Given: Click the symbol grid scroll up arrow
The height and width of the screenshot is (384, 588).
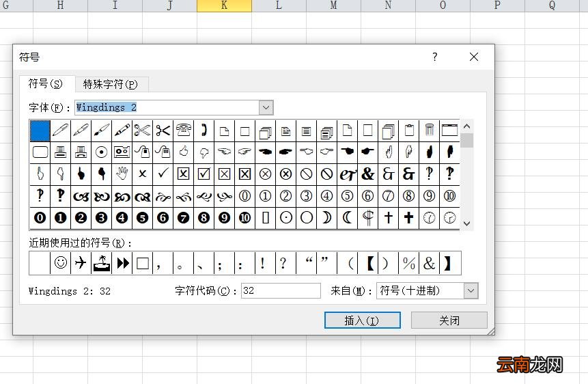Looking at the screenshot, I should click(467, 126).
